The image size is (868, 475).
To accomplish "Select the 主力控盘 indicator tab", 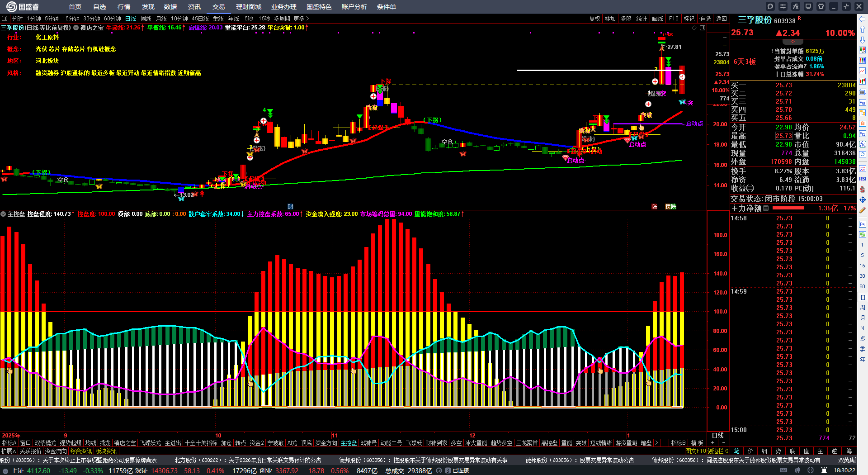I will (x=349, y=443).
